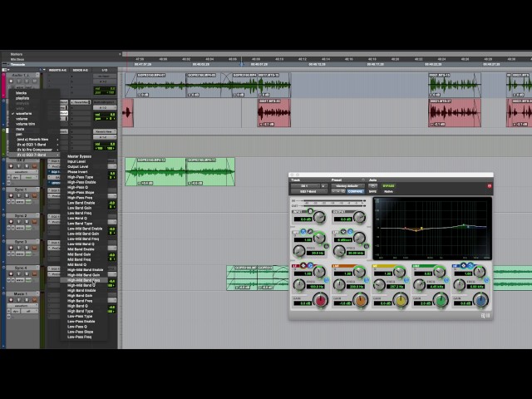
Task: Open the factory default preset dropdown
Action: (x=347, y=186)
